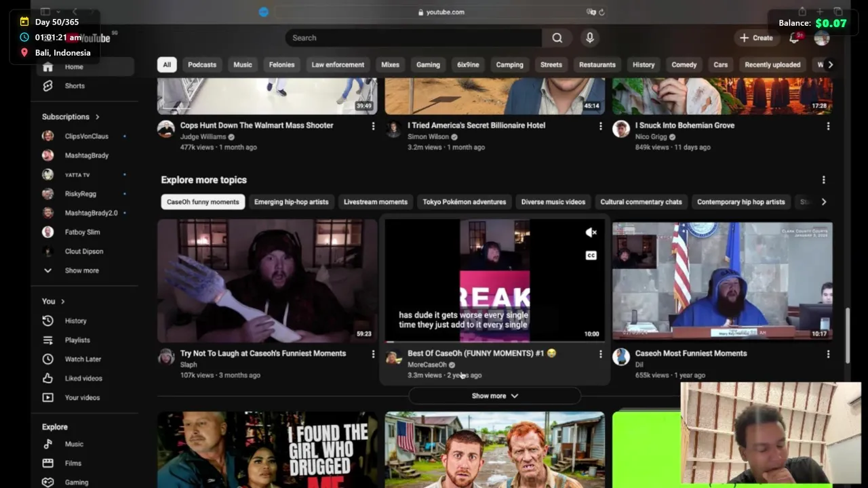The image size is (868, 488).
Task: Reload page in browser address bar
Action: (601, 12)
